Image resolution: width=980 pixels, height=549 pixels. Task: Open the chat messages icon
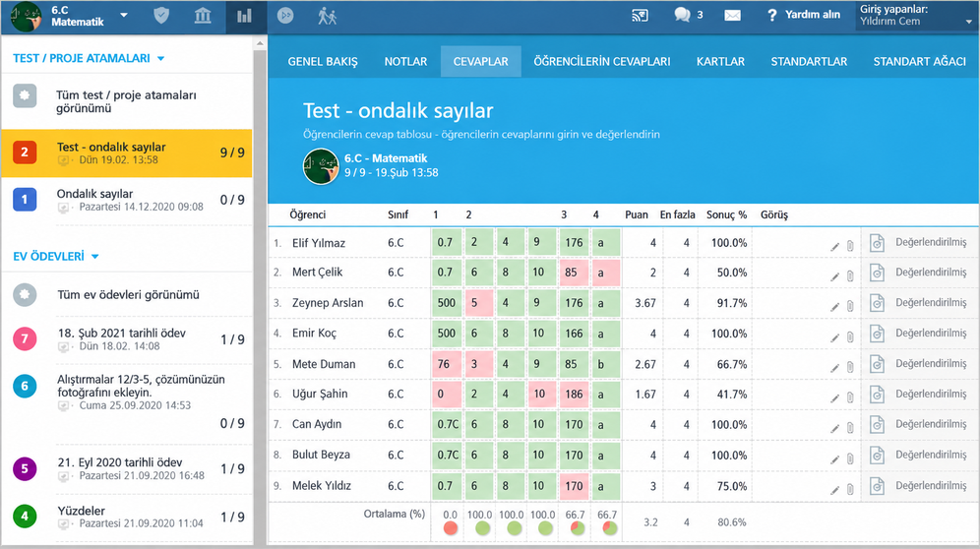[682, 15]
